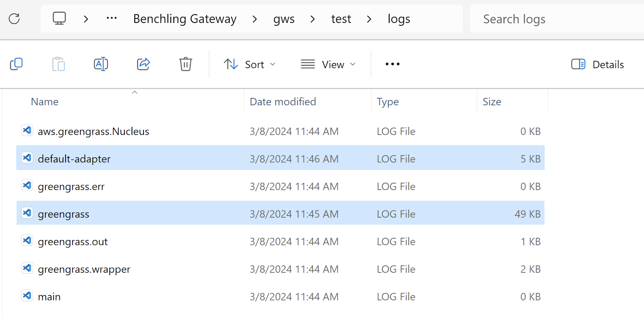Select the aws.greengrass.Nucleus log file
The image size is (644, 318).
pyautogui.click(x=93, y=131)
